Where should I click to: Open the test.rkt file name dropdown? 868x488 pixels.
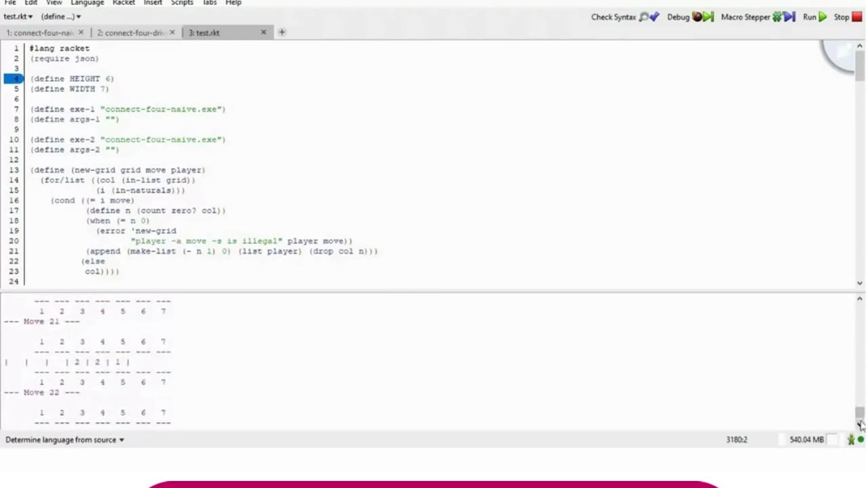click(18, 16)
